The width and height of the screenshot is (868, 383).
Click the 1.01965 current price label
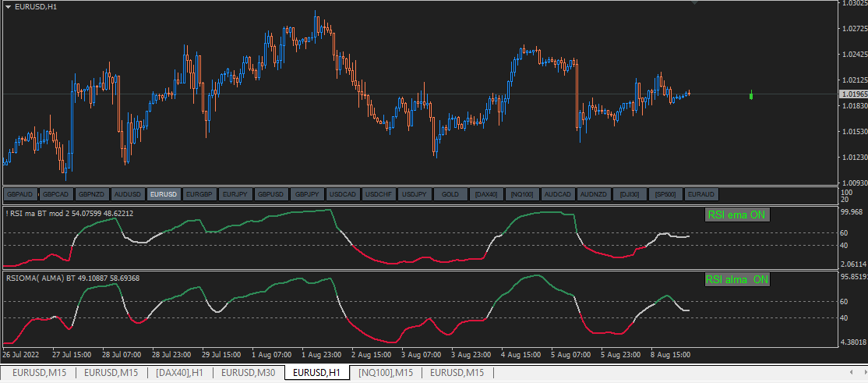(x=852, y=94)
